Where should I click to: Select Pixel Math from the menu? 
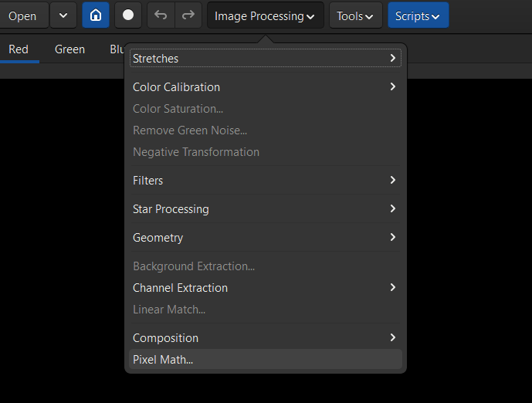163,360
